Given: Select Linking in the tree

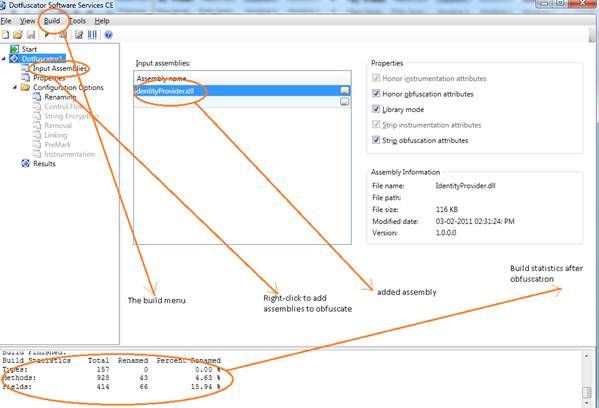Looking at the screenshot, I should click(x=56, y=135).
